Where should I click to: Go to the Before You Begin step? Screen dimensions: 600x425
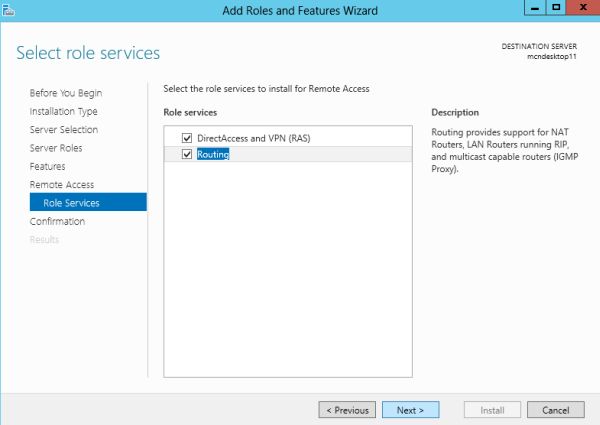coord(64,93)
